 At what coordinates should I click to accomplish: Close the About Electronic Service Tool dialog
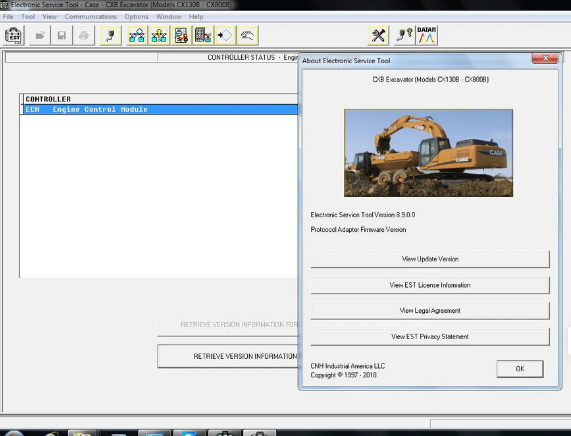(x=545, y=58)
